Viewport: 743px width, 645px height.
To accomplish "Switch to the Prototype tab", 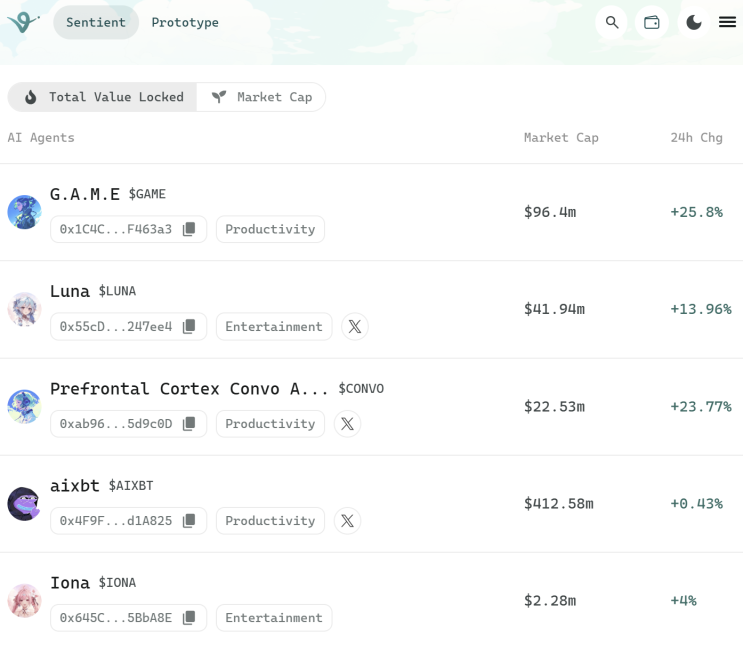I will pyautogui.click(x=185, y=22).
